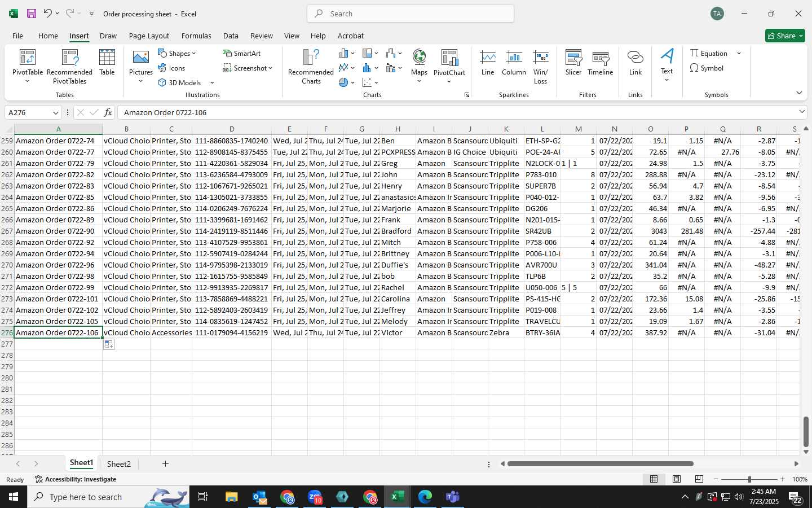Insert a Table

107,62
